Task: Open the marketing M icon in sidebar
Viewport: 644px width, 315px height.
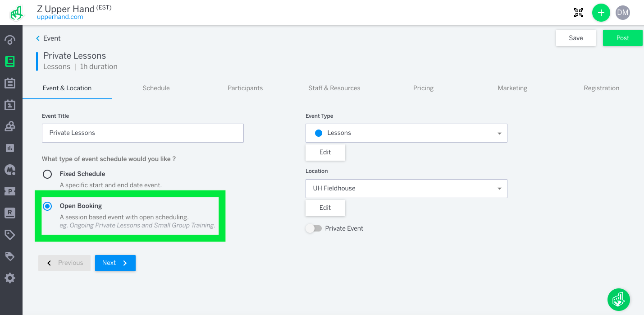Action: (x=10, y=170)
